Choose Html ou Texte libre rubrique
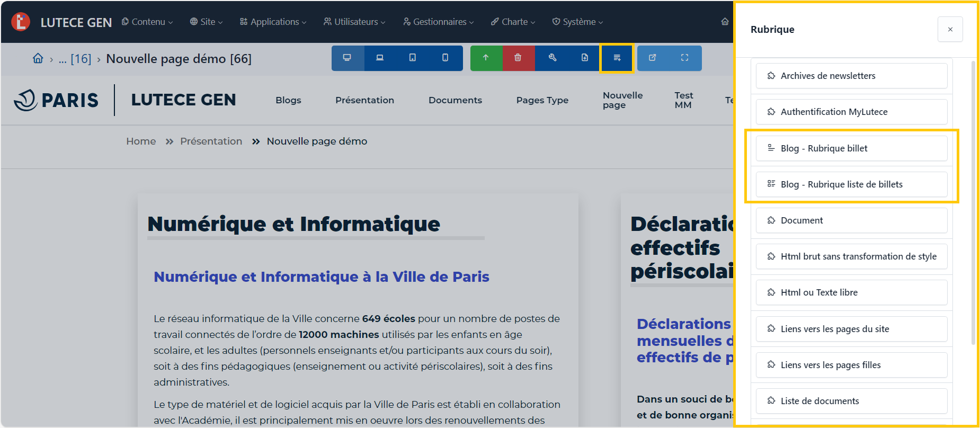The width and height of the screenshot is (980, 428). [x=851, y=292]
